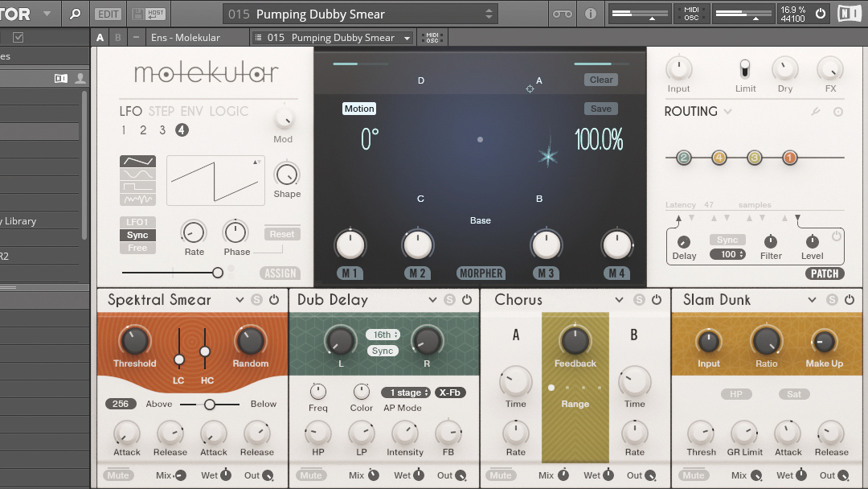The height and width of the screenshot is (489, 868).
Task: Click the routing circle icon beside the wrench
Action: point(838,112)
